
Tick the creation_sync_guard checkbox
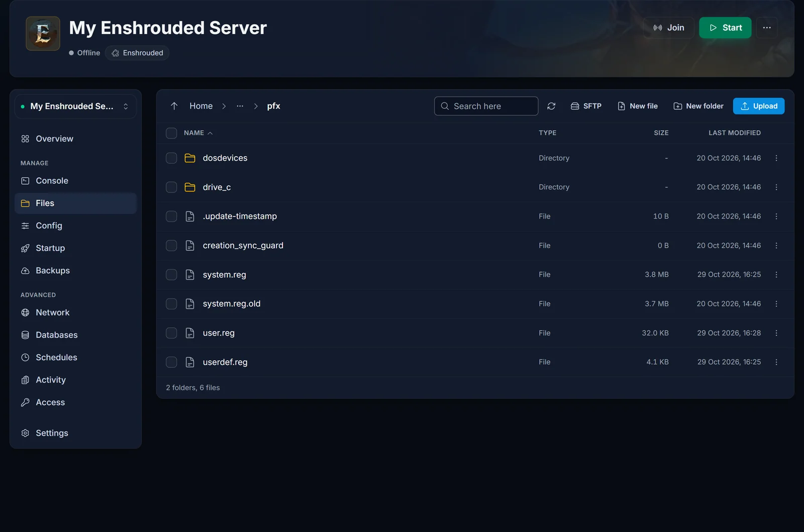(171, 246)
